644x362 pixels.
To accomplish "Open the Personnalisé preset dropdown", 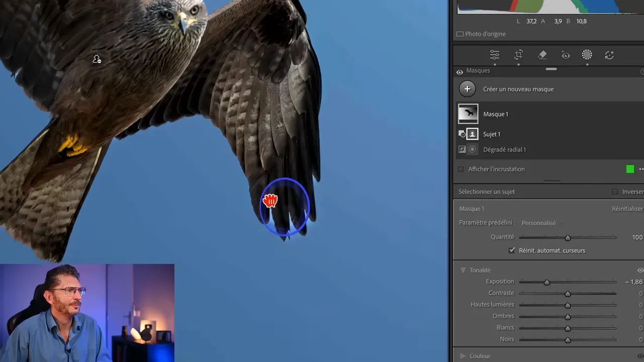I will [x=539, y=223].
